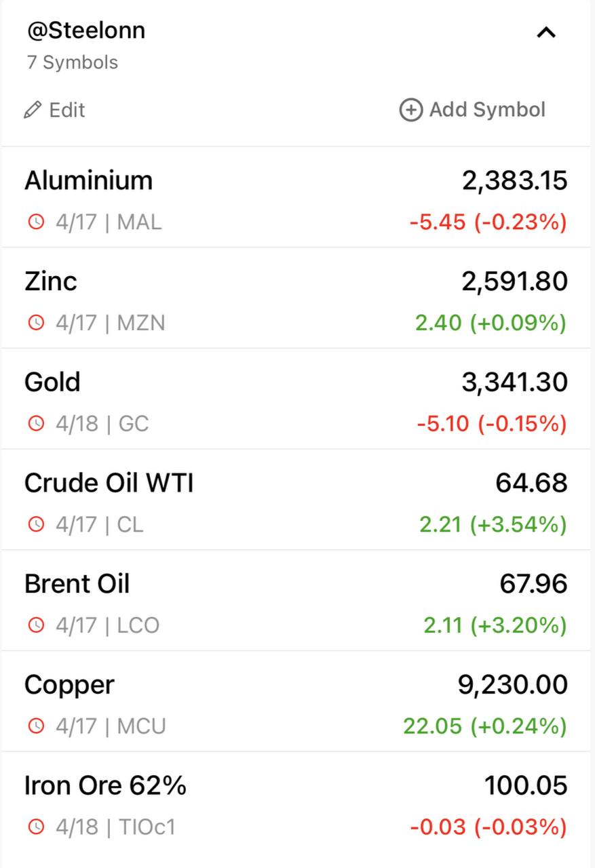The width and height of the screenshot is (595, 868).
Task: Click the pencil Edit icon
Action: [32, 110]
